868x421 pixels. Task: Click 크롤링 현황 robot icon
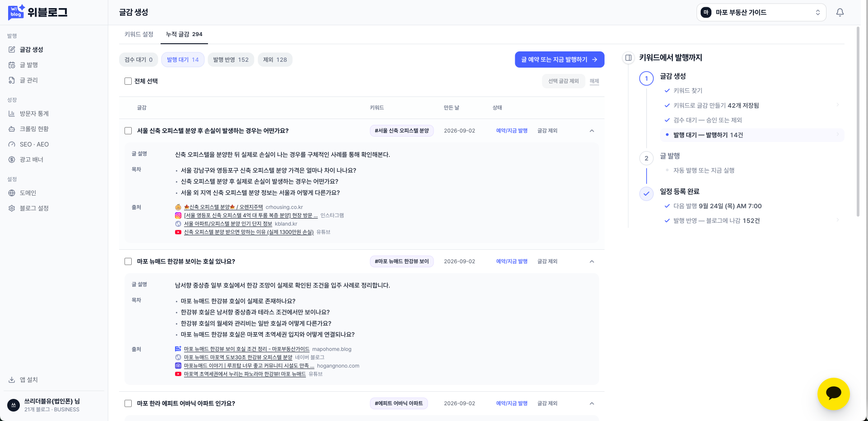tap(12, 129)
